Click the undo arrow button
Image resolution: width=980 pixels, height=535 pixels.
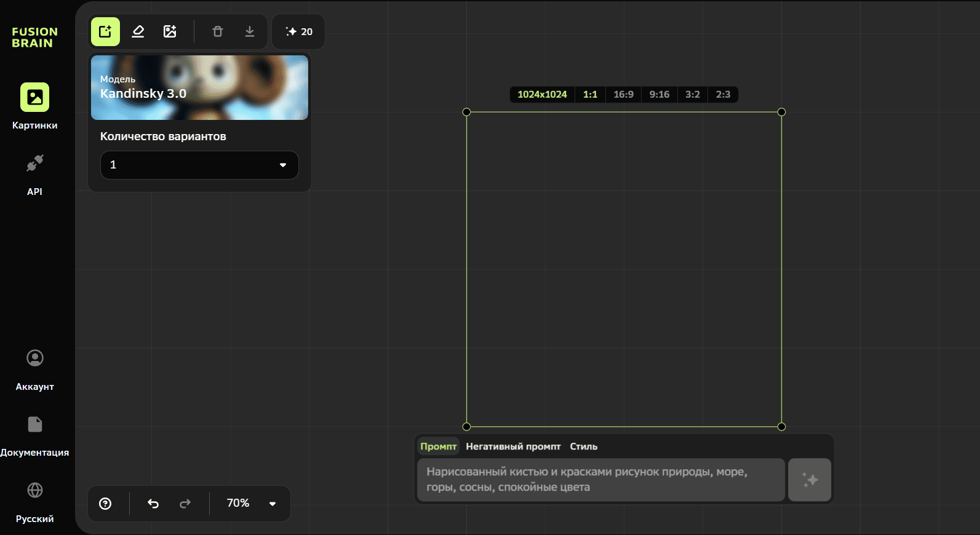[153, 504]
